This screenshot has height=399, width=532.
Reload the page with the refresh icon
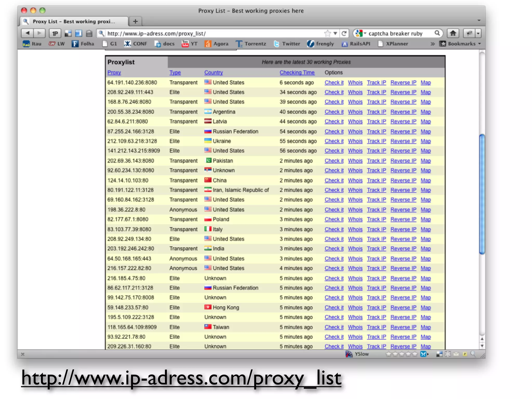tap(344, 33)
